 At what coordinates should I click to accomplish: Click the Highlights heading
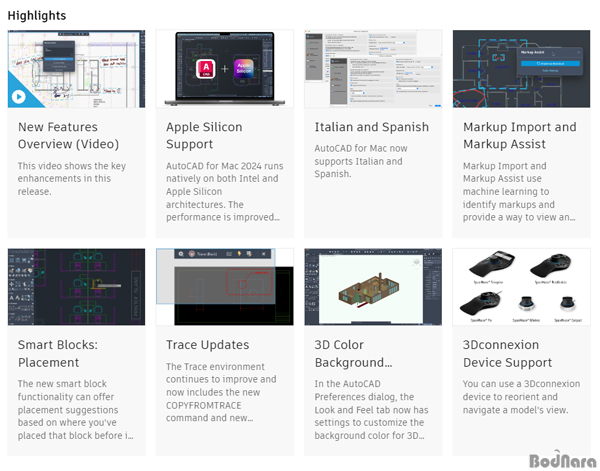[37, 16]
